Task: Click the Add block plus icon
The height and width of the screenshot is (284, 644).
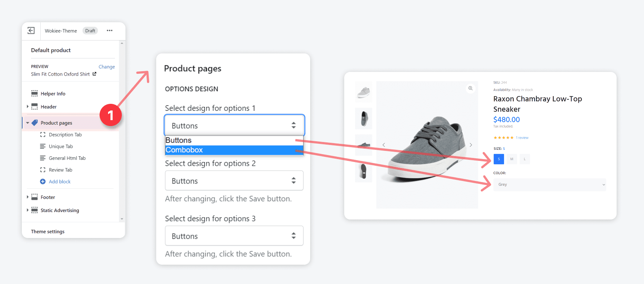Action: (x=43, y=182)
